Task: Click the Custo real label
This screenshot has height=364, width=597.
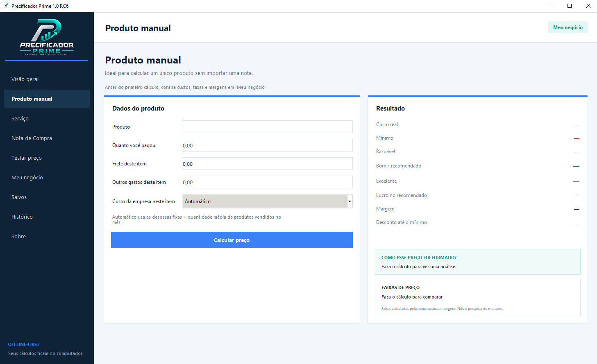Action: [x=387, y=124]
